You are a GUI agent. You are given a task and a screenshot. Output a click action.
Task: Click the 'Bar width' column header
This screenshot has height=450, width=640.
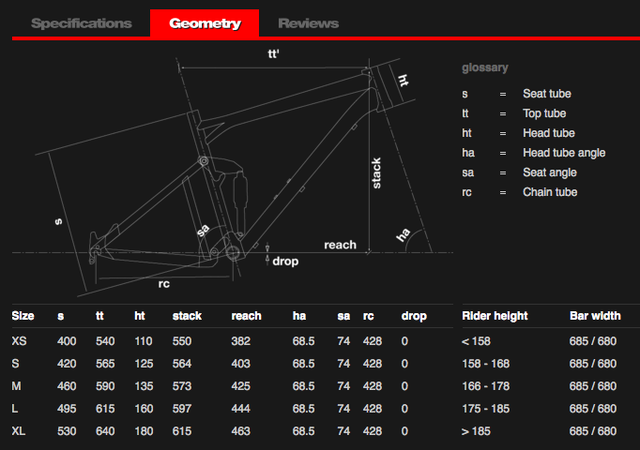pos(595,316)
